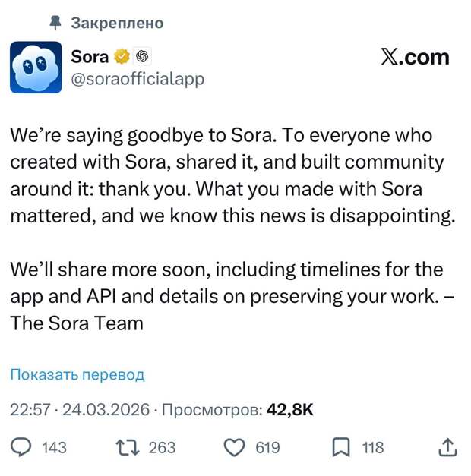Click Показать перевод to translate post
471x476 pixels.
77,374
